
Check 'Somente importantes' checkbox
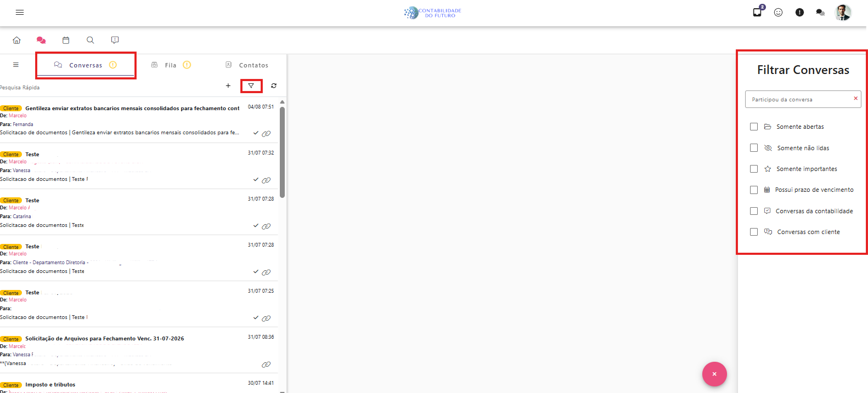[754, 169]
